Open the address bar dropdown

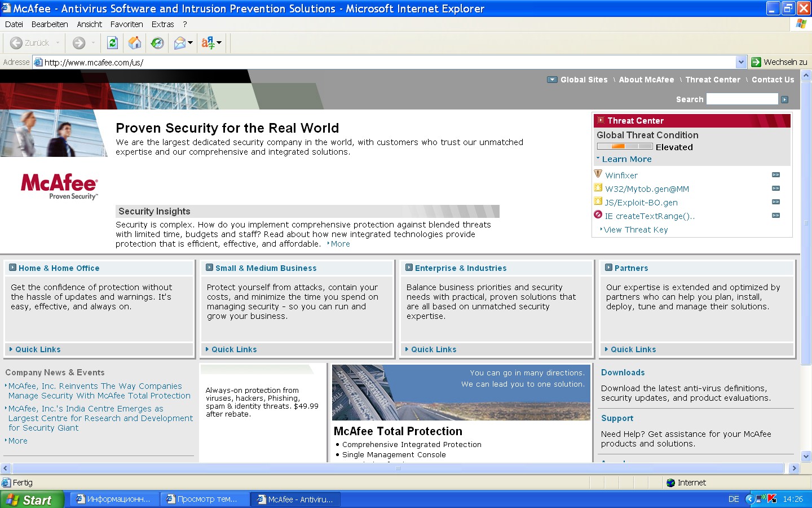741,62
